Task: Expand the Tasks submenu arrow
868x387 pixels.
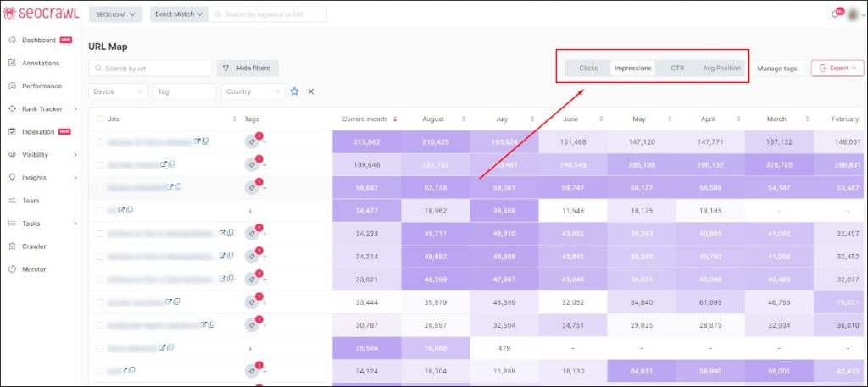Action: pos(75,224)
